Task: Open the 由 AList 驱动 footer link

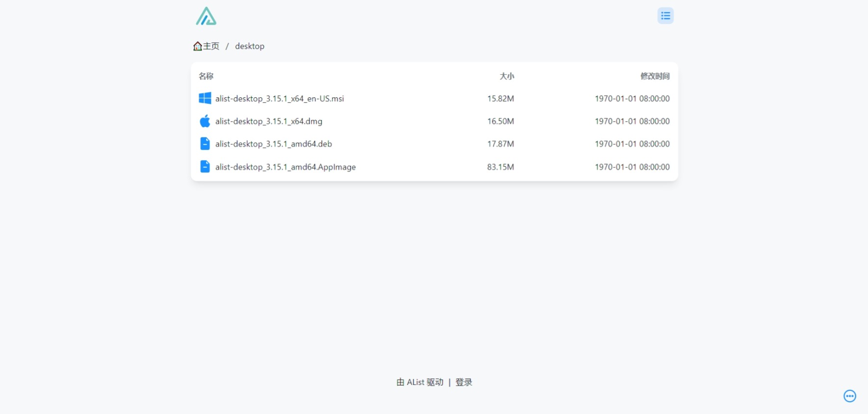Action: (420, 382)
